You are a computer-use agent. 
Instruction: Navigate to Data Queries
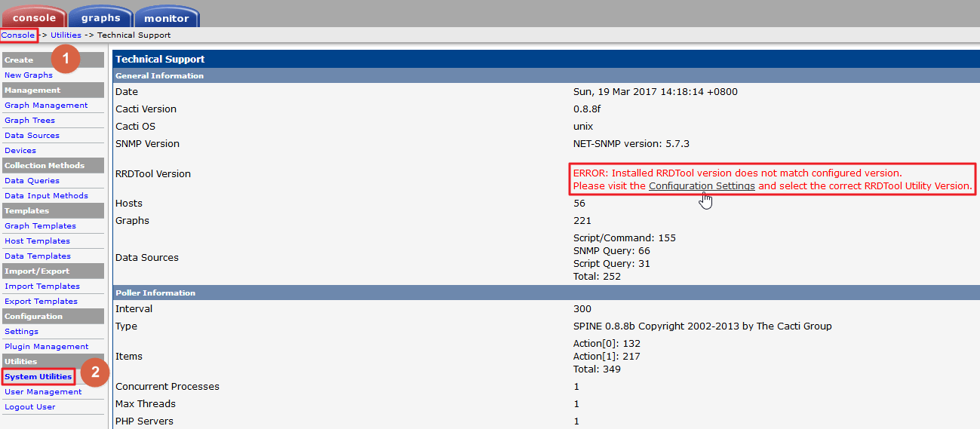[32, 181]
